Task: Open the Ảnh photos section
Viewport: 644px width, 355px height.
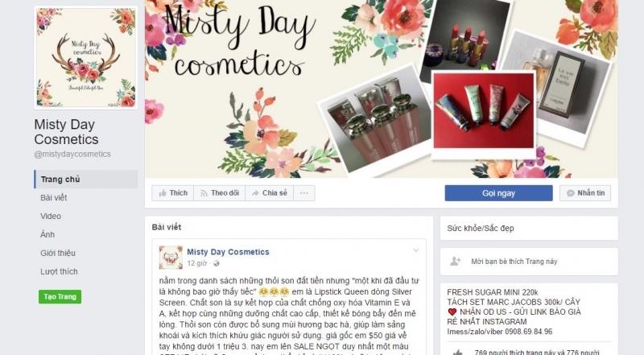Action: [x=47, y=234]
